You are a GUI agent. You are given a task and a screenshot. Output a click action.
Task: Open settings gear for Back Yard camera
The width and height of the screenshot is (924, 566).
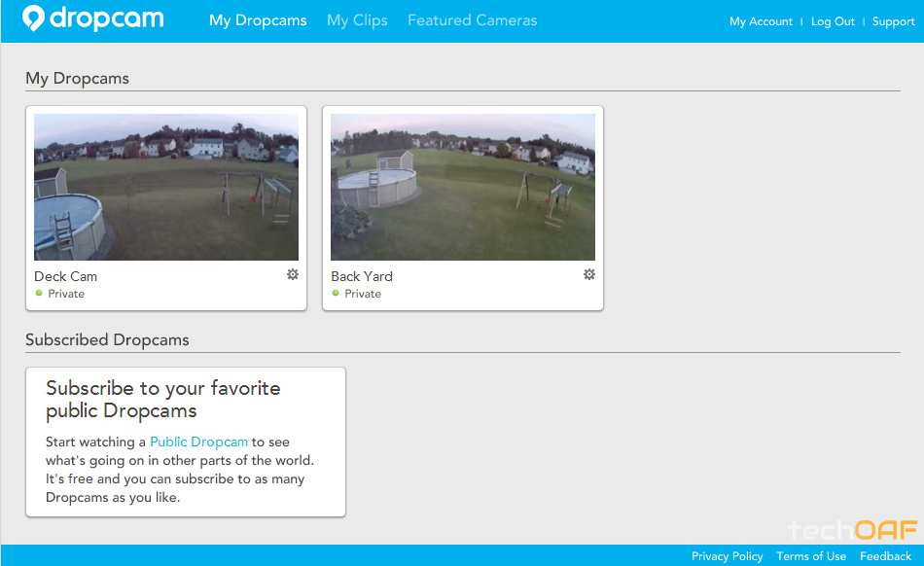click(589, 275)
